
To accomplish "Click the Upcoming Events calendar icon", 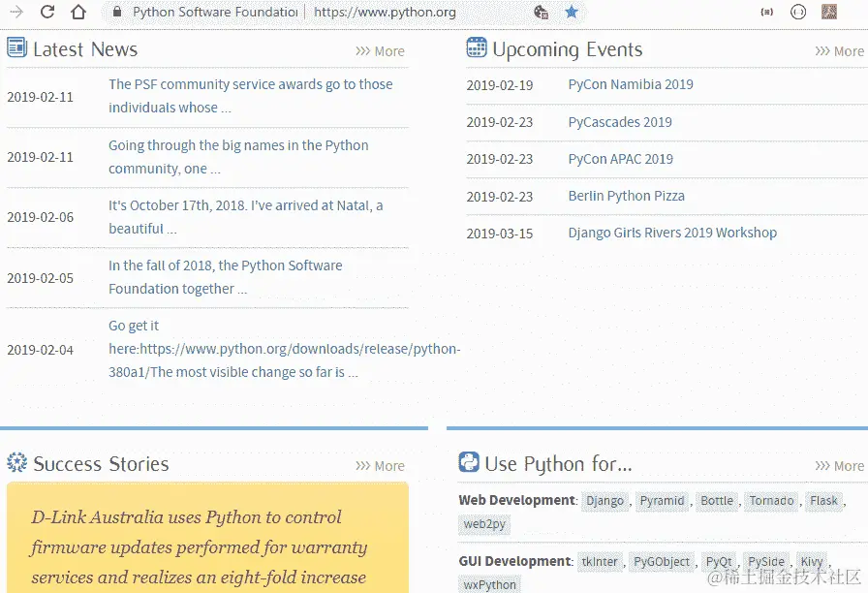I will [477, 47].
